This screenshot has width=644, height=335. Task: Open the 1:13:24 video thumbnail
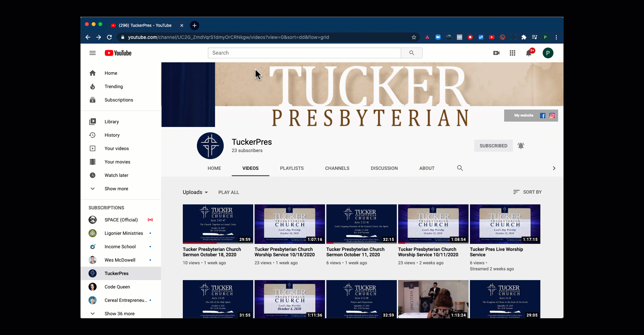[x=433, y=299]
